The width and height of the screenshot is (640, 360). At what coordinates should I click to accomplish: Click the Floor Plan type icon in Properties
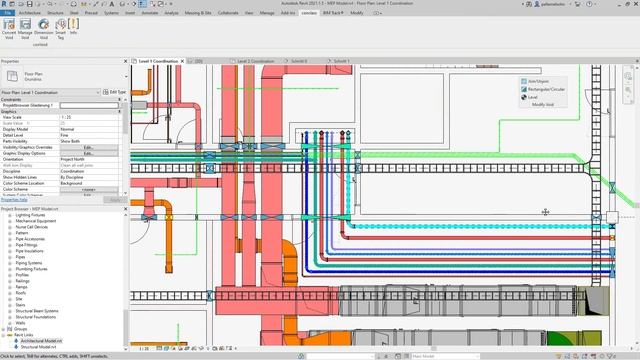click(12, 76)
